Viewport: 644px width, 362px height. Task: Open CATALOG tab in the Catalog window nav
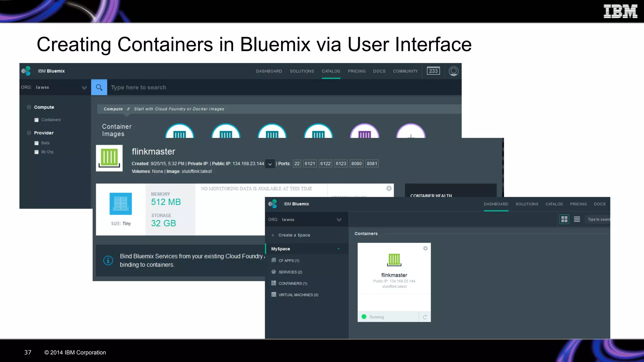point(331,71)
